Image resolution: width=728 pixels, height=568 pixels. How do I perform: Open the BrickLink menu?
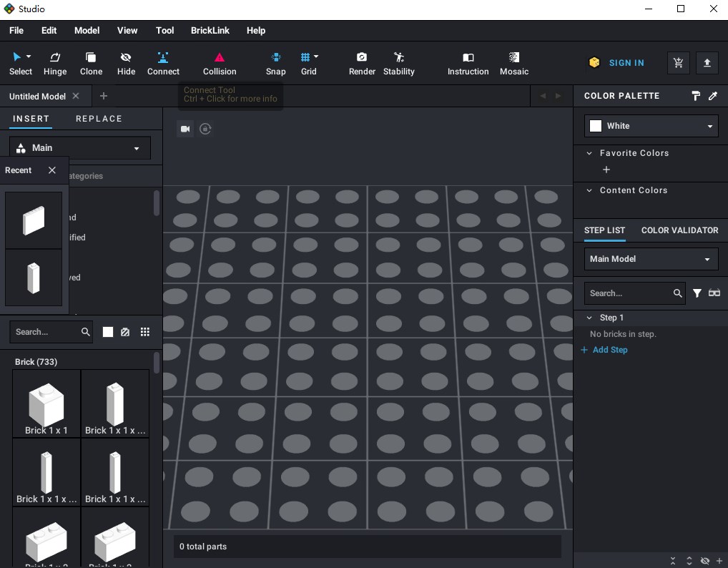pyautogui.click(x=210, y=30)
